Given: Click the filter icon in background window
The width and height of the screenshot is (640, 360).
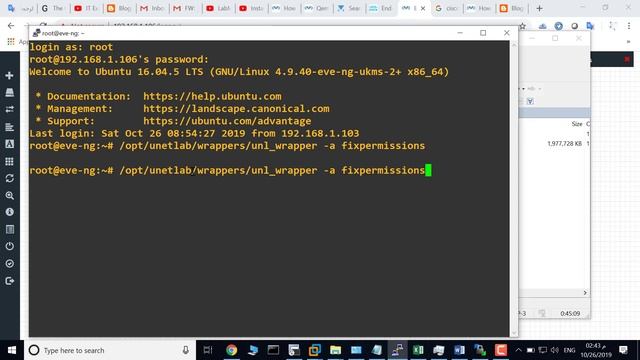Looking at the screenshot, I should pyautogui.click(x=530, y=101).
